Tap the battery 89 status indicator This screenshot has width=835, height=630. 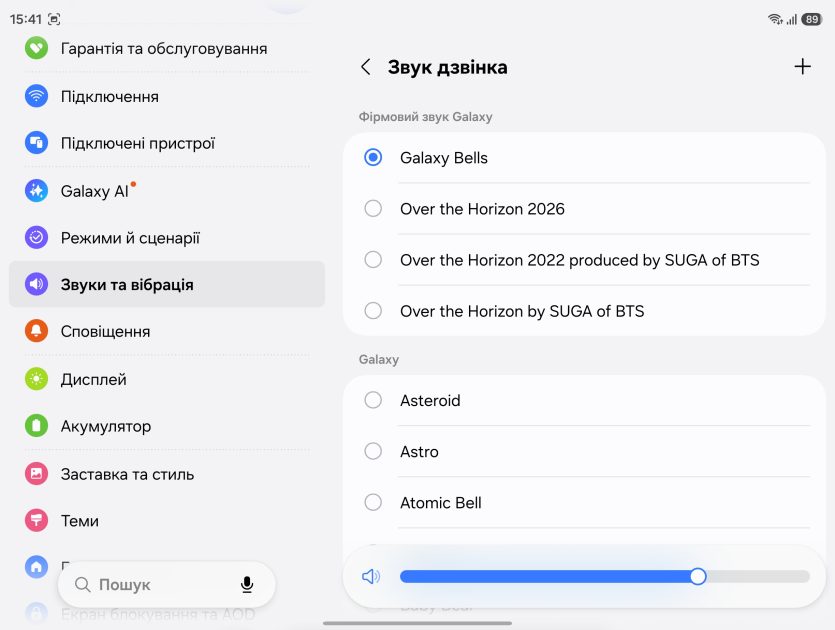point(812,20)
